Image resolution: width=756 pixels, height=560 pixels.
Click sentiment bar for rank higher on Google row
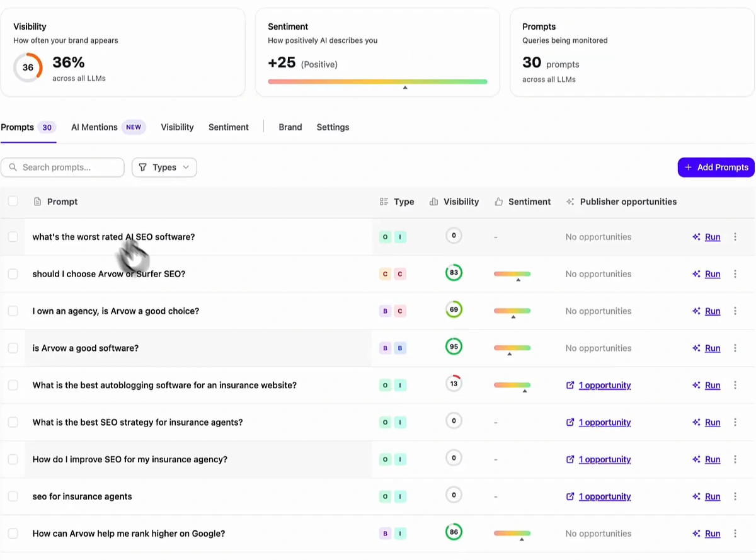pos(512,534)
